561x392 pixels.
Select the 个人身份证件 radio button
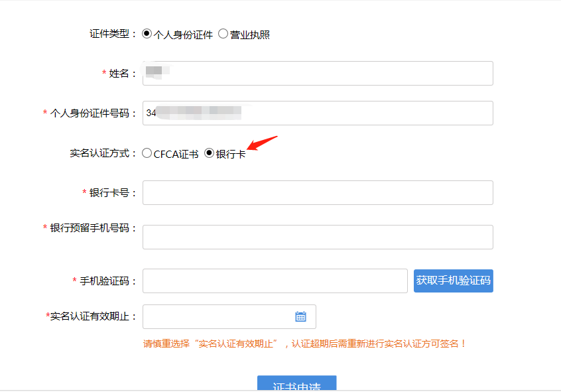(x=147, y=34)
